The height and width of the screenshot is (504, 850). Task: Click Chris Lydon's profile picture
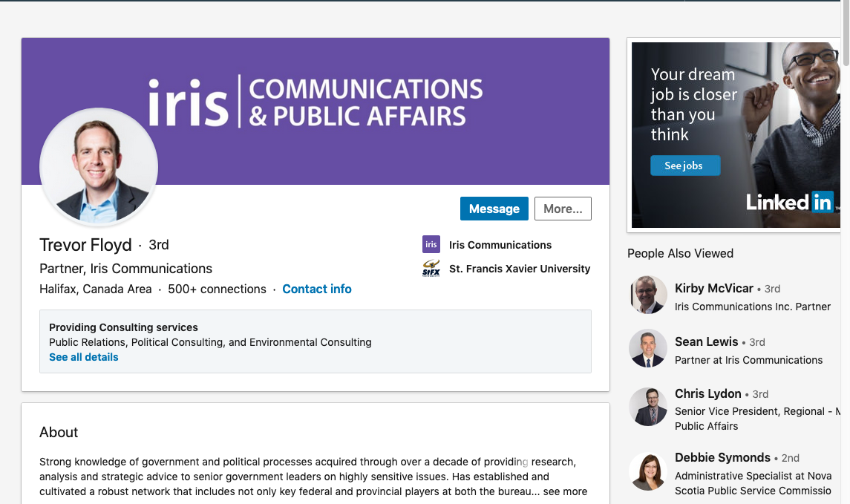(x=648, y=406)
